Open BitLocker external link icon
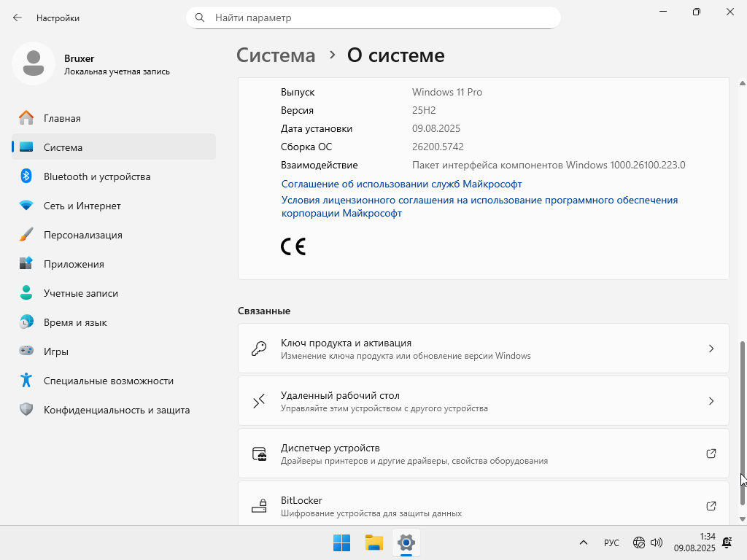 [x=711, y=506]
